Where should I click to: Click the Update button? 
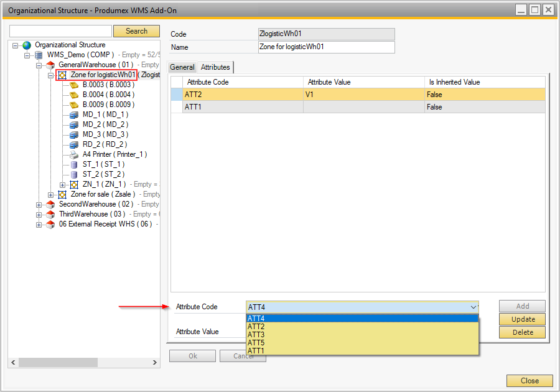click(521, 319)
